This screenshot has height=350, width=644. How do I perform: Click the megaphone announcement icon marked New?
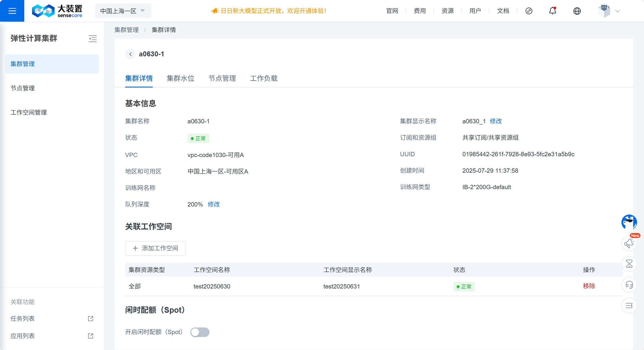point(629,243)
